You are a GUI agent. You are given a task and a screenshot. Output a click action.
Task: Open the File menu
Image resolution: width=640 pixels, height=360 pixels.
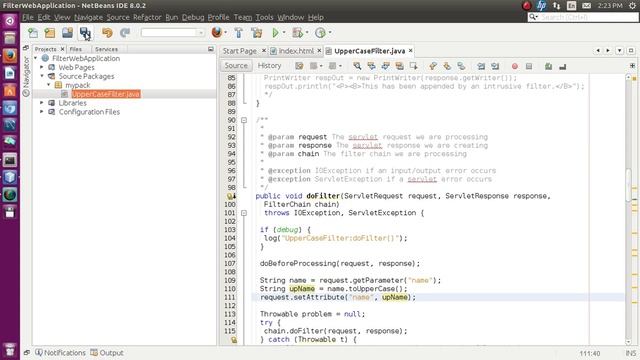pos(28,17)
